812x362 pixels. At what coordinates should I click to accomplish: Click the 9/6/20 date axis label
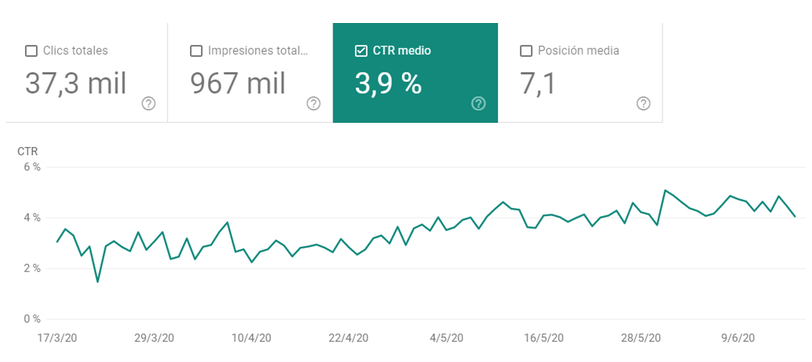[x=738, y=338]
